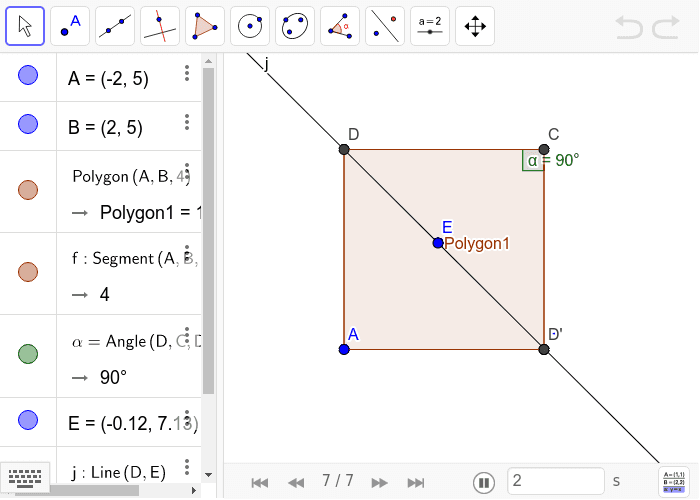The width and height of the screenshot is (700, 500).
Task: Click the 'Polygon1' label in the square
Action: point(477,244)
